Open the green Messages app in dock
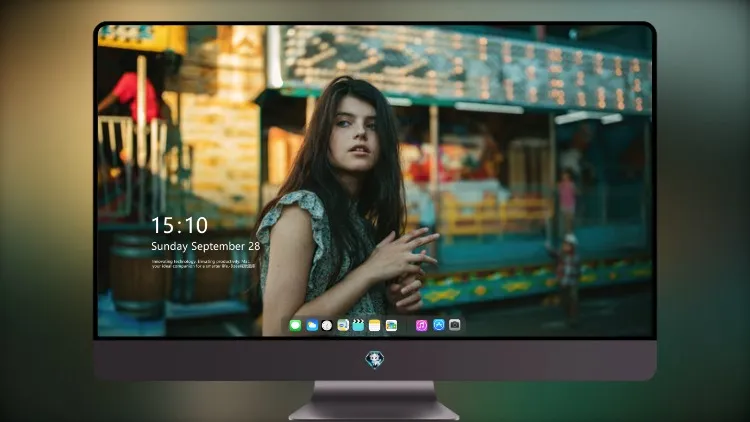 295,325
